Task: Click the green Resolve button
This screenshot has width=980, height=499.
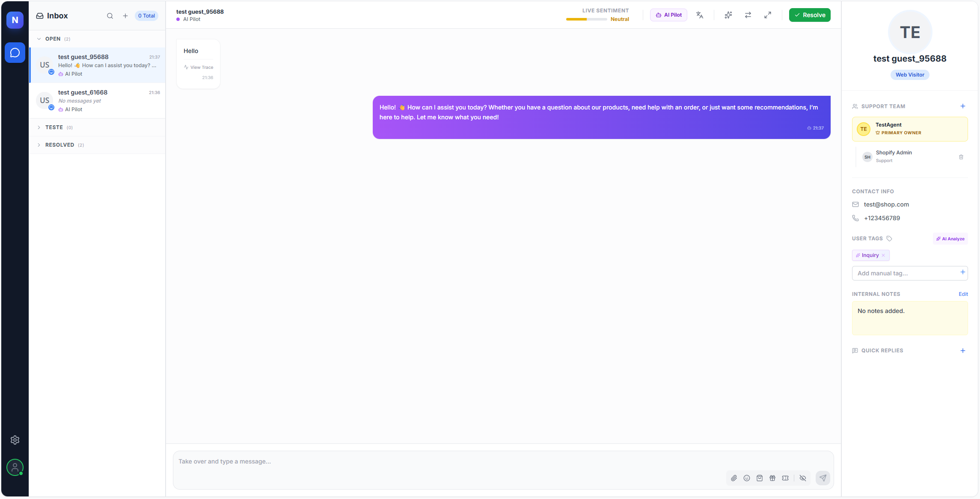Action: click(x=810, y=15)
